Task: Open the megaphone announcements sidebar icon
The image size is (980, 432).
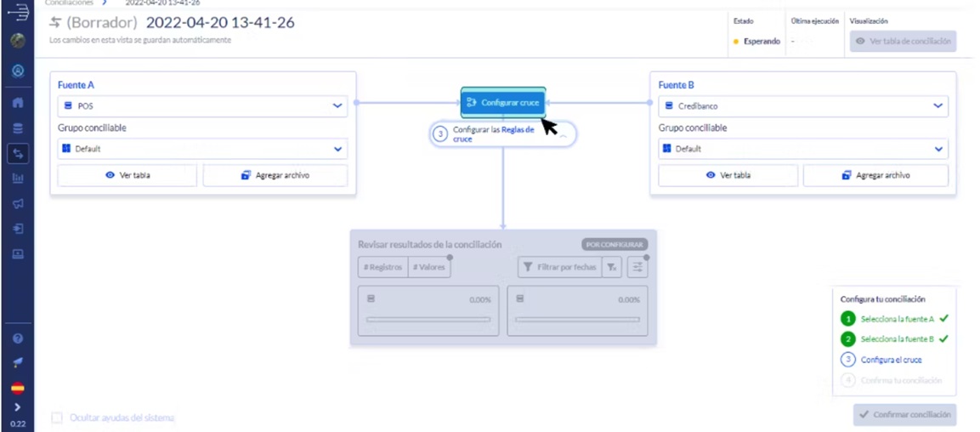Action: pos(18,203)
